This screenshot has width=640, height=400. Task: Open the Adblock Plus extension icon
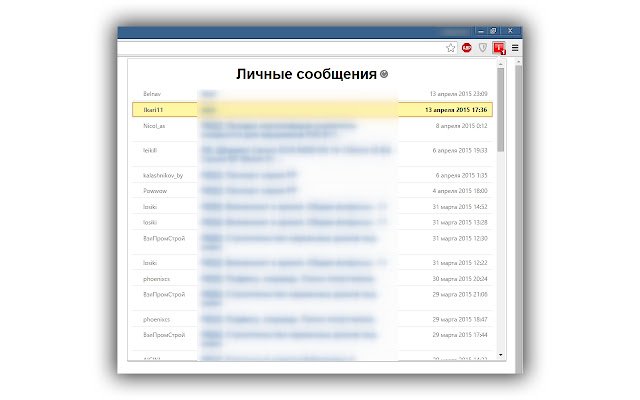coord(467,48)
